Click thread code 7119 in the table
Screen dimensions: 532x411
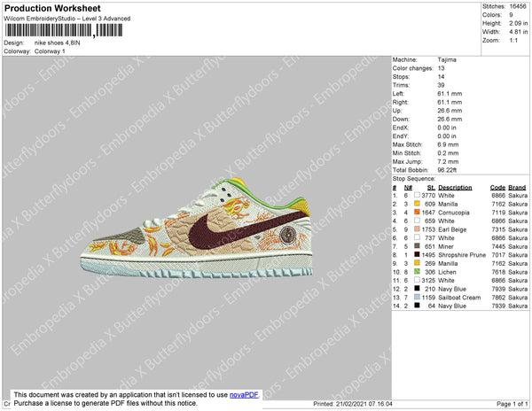pos(498,213)
